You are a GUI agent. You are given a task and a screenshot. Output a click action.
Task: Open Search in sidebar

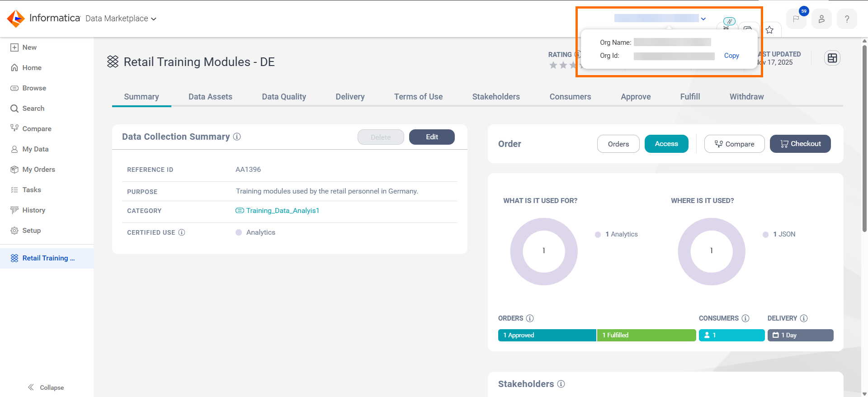point(28,109)
